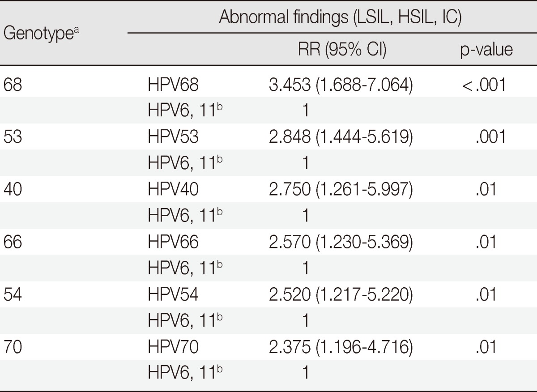
Task: Click the RR (95% CI) column header
Action: click(x=342, y=50)
